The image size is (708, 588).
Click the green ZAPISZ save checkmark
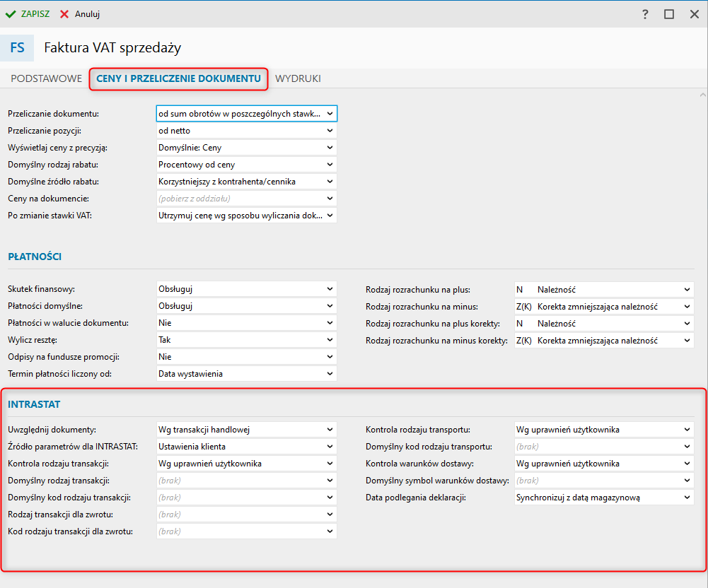tap(11, 14)
